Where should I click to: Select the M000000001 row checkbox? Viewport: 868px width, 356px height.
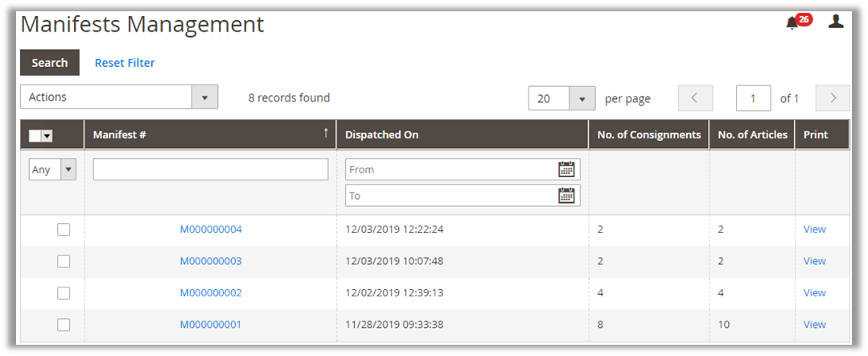(64, 325)
